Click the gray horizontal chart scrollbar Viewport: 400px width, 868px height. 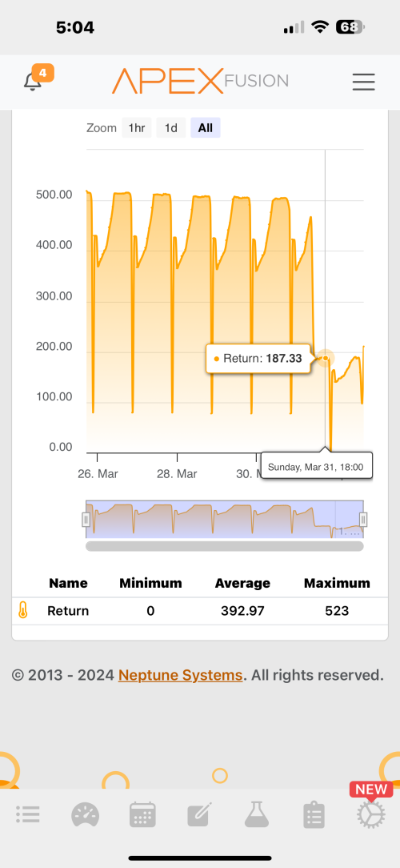[225, 546]
